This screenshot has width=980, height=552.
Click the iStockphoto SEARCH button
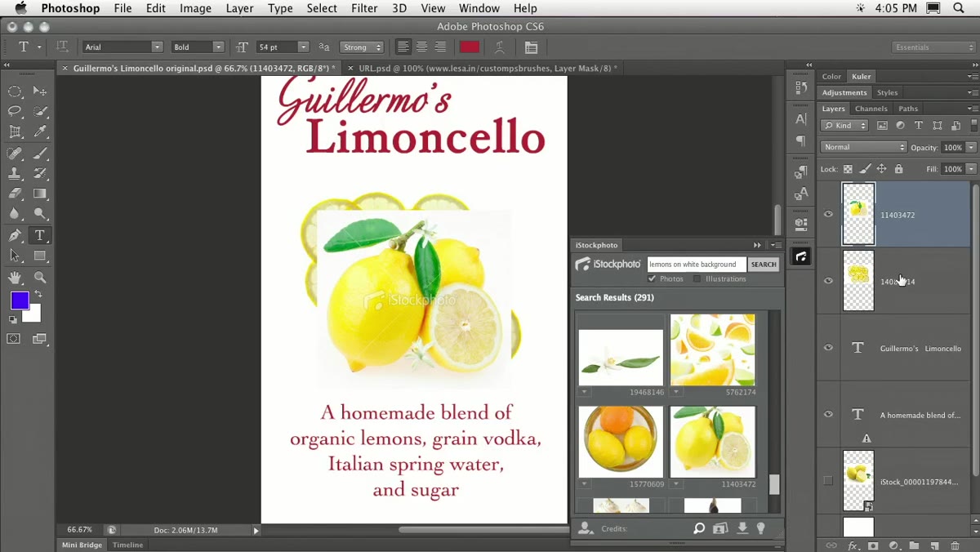point(764,264)
